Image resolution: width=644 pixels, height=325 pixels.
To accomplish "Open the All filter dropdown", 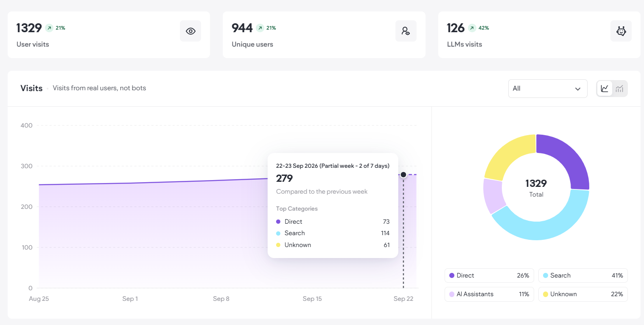I will point(548,89).
